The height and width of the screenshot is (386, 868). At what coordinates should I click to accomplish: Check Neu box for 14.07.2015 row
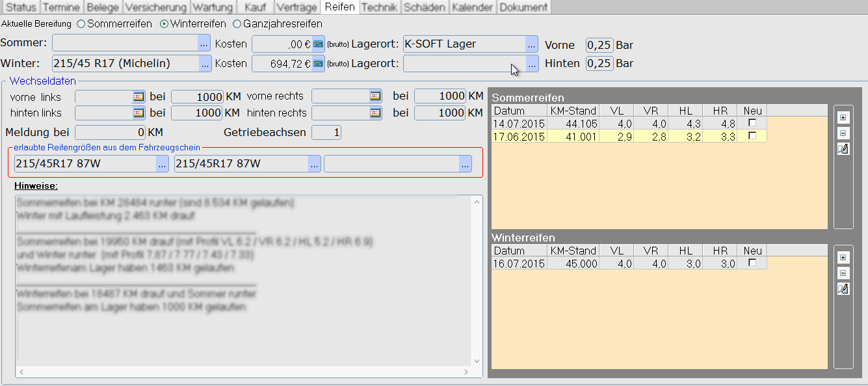[752, 123]
